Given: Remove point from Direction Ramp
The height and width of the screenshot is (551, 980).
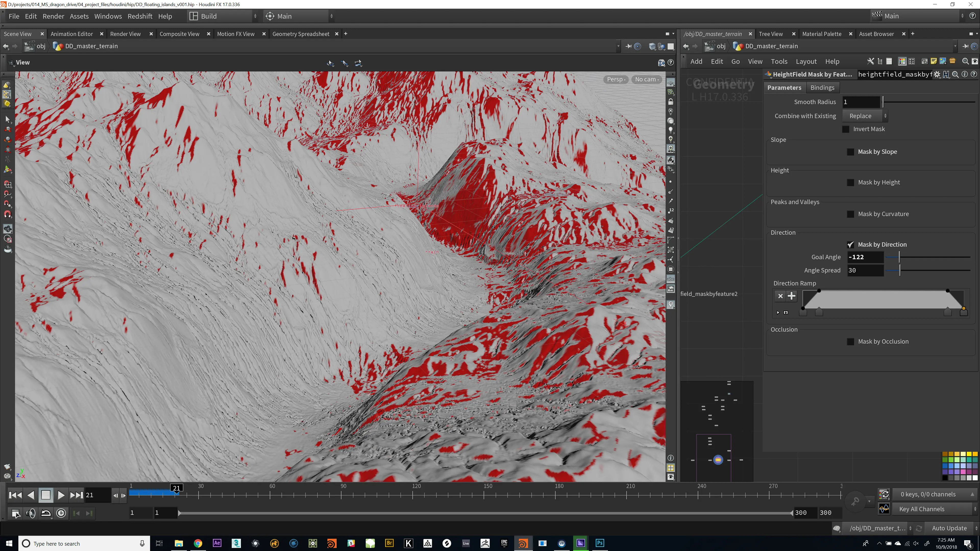Looking at the screenshot, I should point(781,296).
